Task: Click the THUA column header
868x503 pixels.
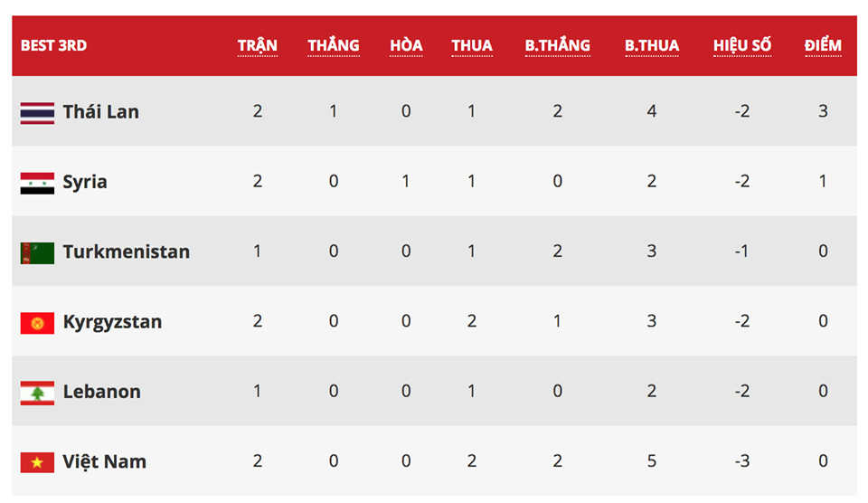Action: tap(472, 45)
